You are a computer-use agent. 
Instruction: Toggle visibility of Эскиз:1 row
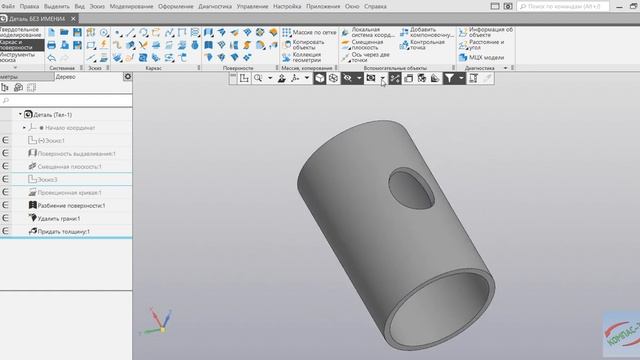[5, 140]
